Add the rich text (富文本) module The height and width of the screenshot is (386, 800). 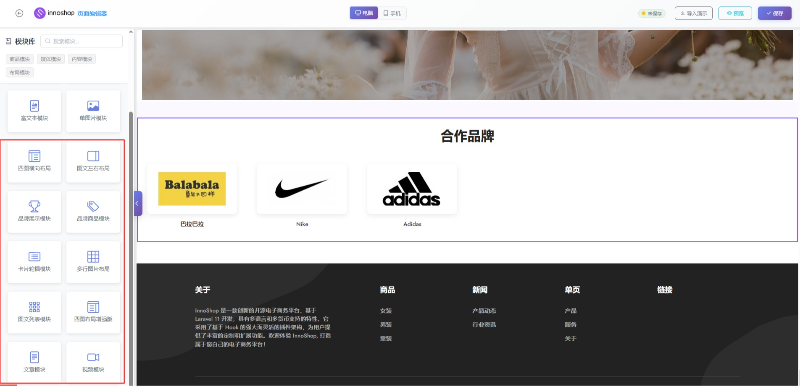(34, 111)
